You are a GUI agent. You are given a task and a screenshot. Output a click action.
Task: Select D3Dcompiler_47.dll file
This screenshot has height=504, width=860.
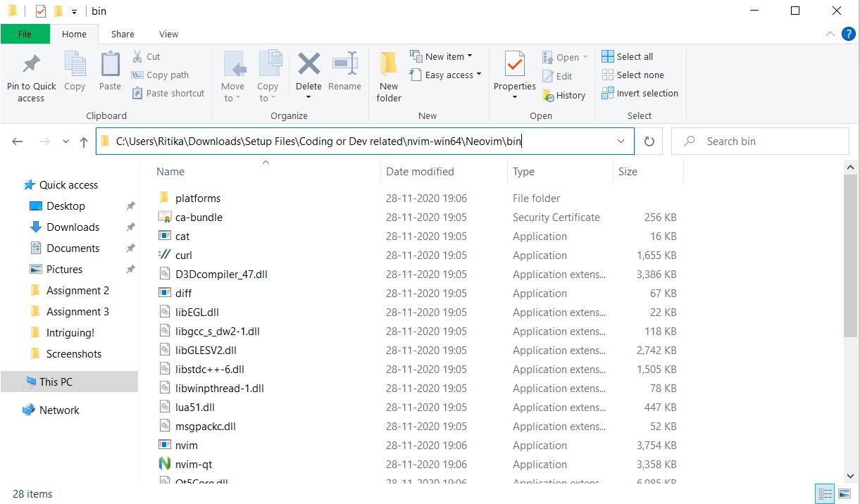point(221,274)
